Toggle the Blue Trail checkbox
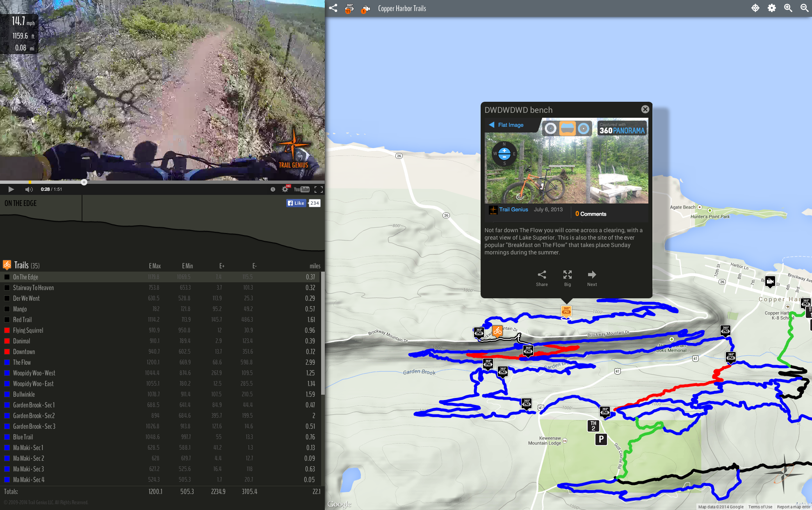The height and width of the screenshot is (510, 812). coord(7,437)
